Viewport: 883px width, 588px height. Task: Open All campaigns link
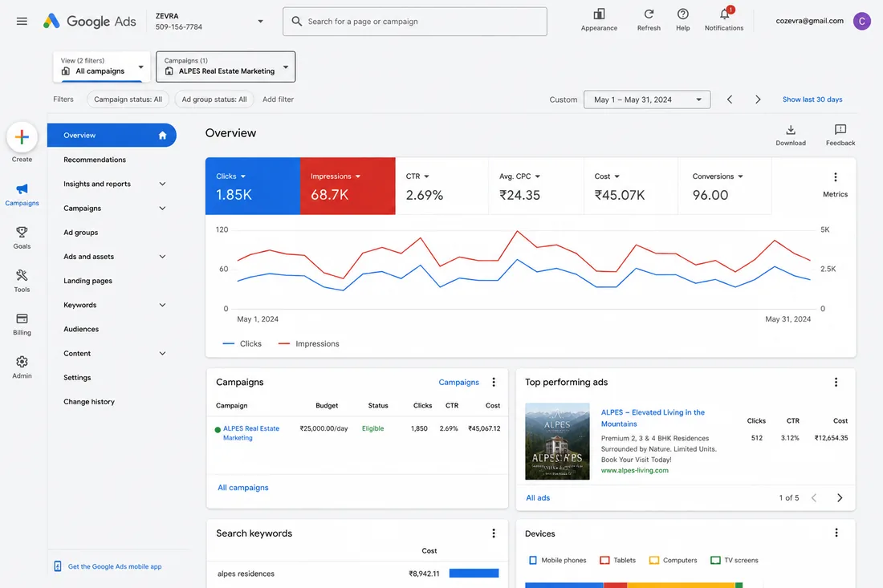pyautogui.click(x=243, y=488)
